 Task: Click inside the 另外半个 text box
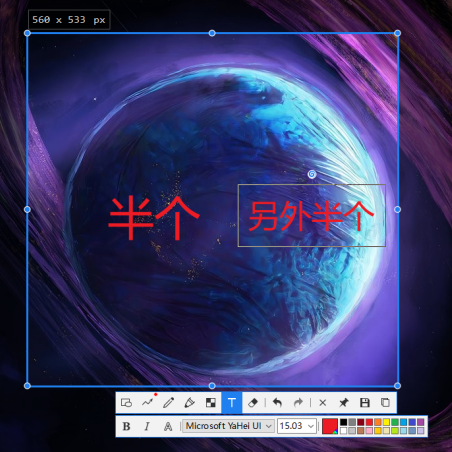click(312, 216)
